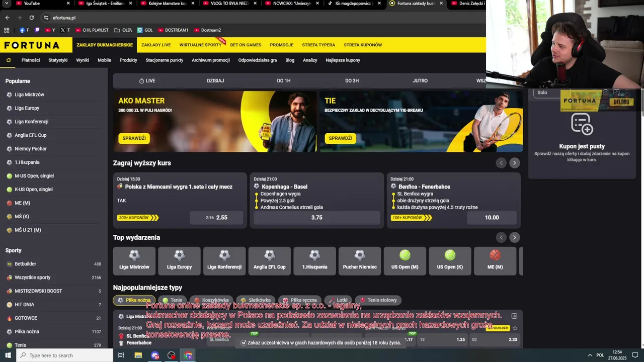This screenshot has width=644, height=362.
Task: Click the empty coupon icon
Action: tap(582, 124)
